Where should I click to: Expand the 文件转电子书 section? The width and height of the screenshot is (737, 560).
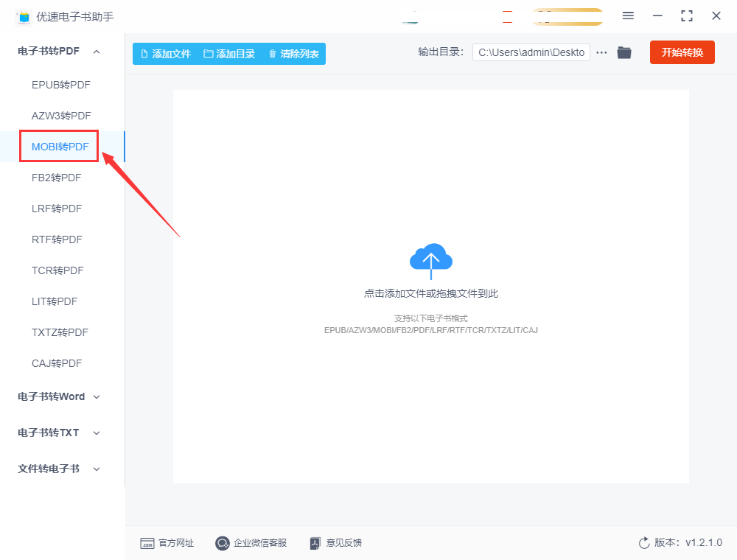pyautogui.click(x=97, y=469)
